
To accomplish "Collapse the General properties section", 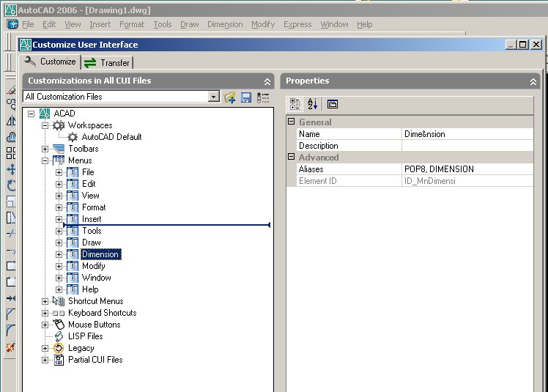I will 291,122.
